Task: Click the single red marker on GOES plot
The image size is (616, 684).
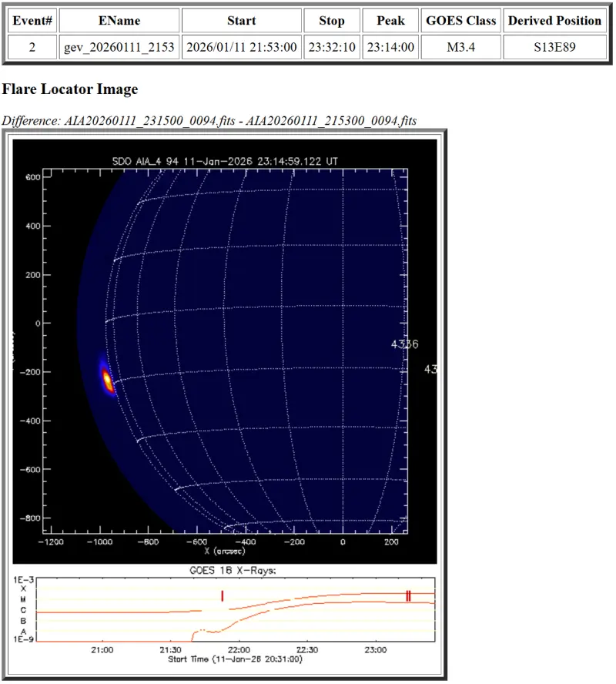Action: point(222,595)
